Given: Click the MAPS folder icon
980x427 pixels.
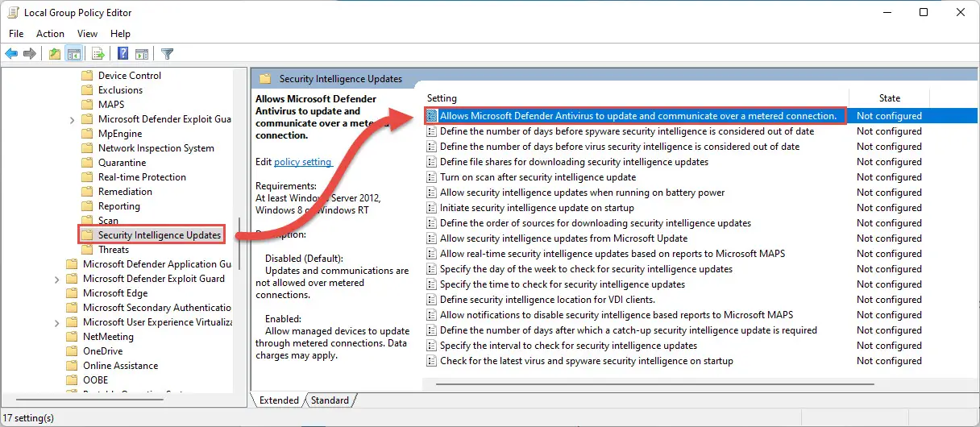Looking at the screenshot, I should [x=88, y=105].
